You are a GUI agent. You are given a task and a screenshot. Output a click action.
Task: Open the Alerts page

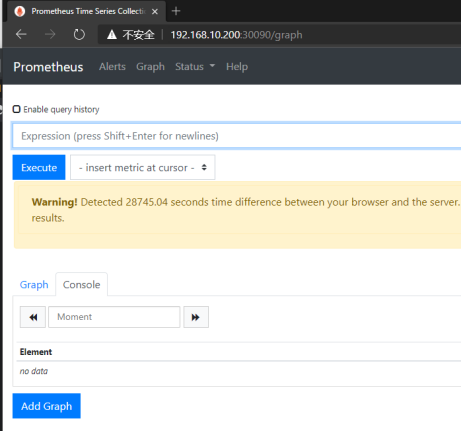click(x=112, y=67)
